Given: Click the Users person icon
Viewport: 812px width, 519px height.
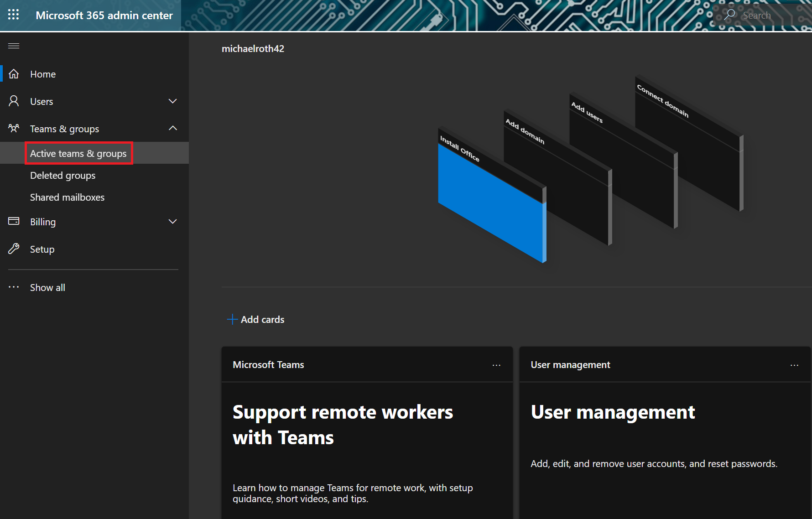Looking at the screenshot, I should tap(14, 101).
